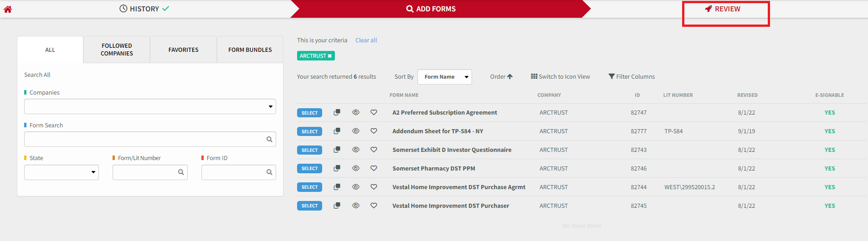Click the search icon in Form Search field
868x241 pixels.
click(x=269, y=140)
